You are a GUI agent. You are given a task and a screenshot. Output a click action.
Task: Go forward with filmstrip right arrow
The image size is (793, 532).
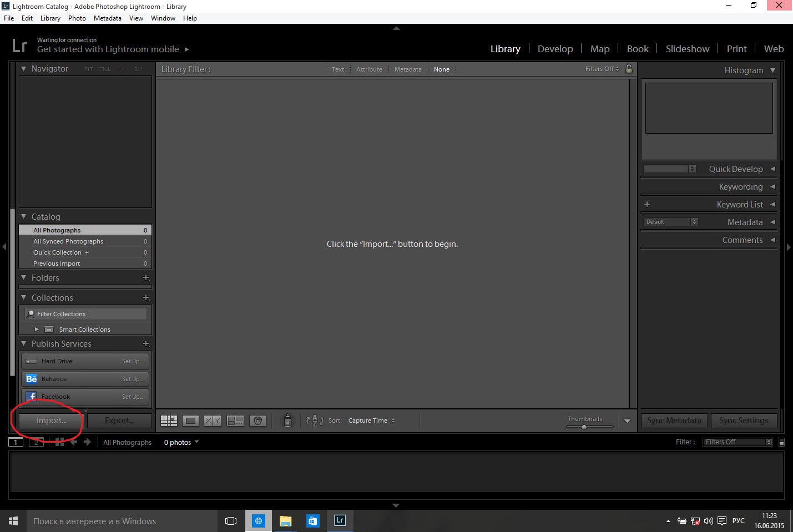(x=87, y=442)
